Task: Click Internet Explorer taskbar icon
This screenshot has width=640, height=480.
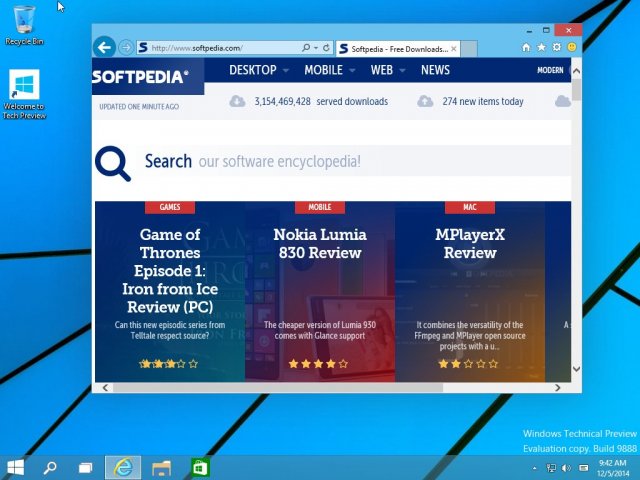Action: click(x=123, y=468)
